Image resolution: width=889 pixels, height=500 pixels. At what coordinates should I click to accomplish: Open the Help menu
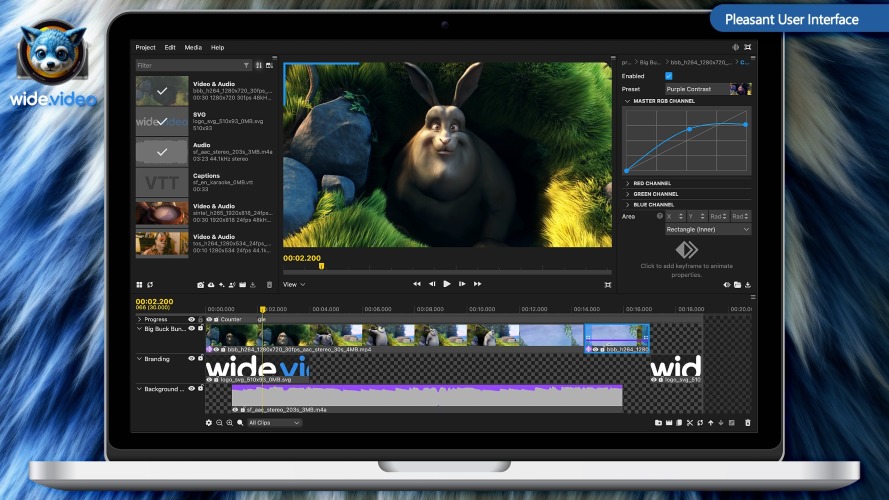tap(218, 48)
